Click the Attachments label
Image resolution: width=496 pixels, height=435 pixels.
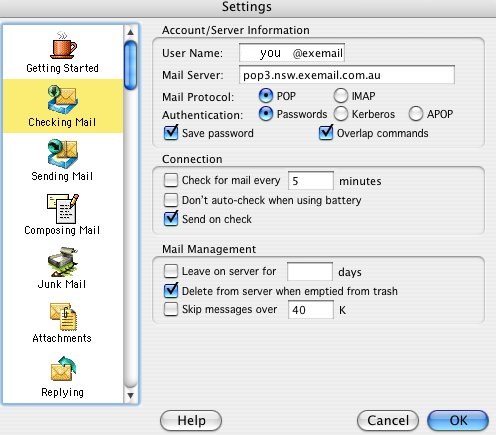pos(62,338)
